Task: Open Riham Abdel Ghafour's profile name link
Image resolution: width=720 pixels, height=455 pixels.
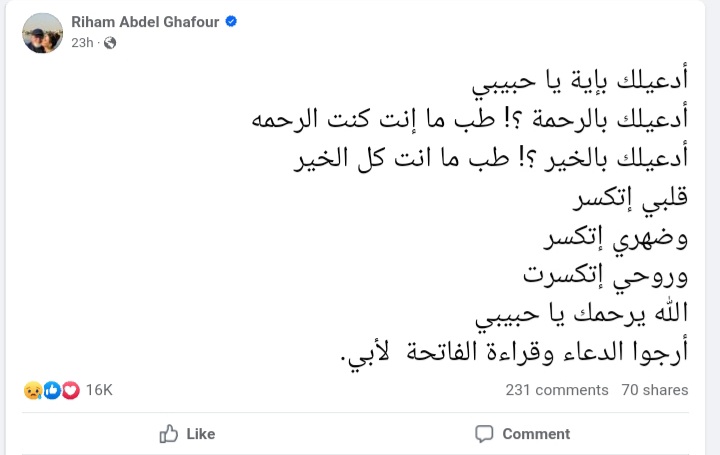Action: tap(146, 21)
